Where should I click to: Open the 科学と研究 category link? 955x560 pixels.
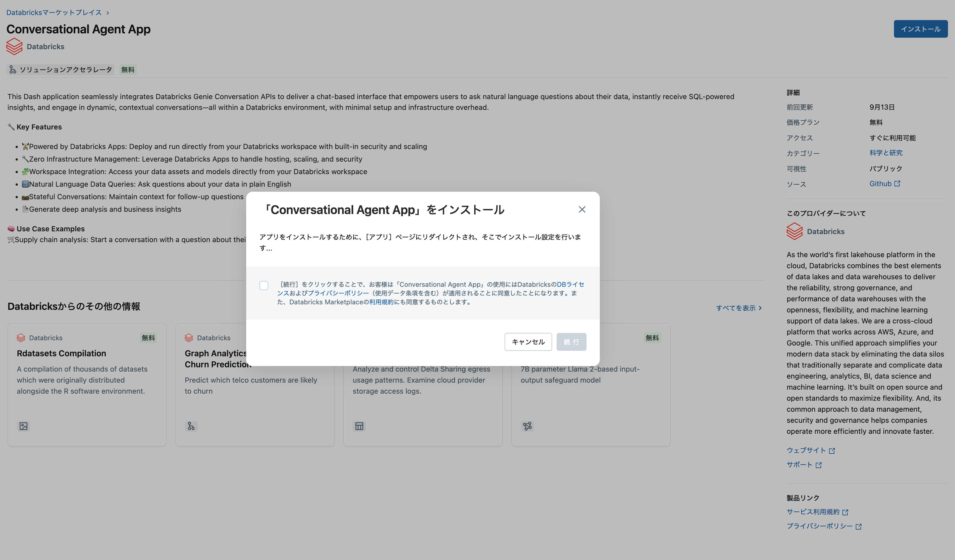pyautogui.click(x=886, y=153)
